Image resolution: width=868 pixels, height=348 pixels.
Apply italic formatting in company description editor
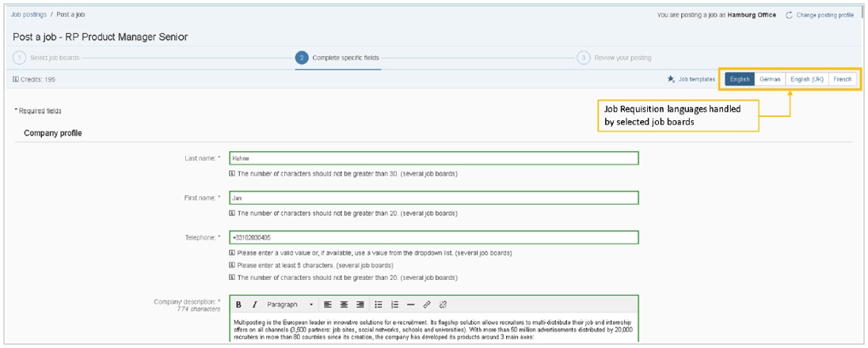255,304
